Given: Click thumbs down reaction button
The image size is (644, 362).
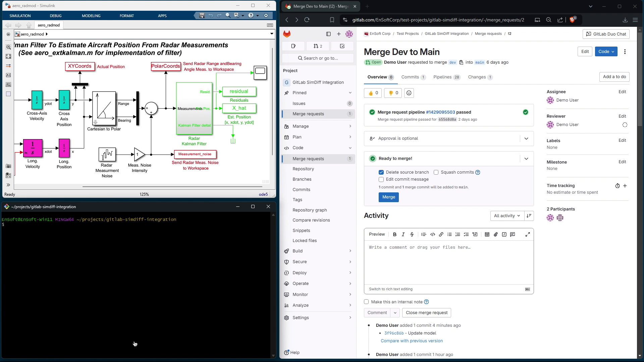Looking at the screenshot, I should pyautogui.click(x=393, y=93).
